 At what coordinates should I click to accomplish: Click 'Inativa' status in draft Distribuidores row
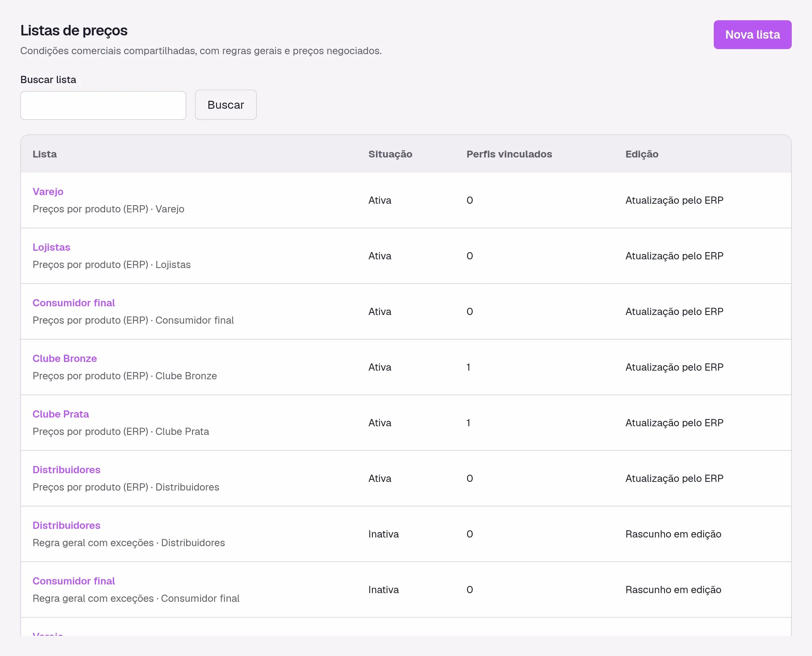tap(384, 534)
